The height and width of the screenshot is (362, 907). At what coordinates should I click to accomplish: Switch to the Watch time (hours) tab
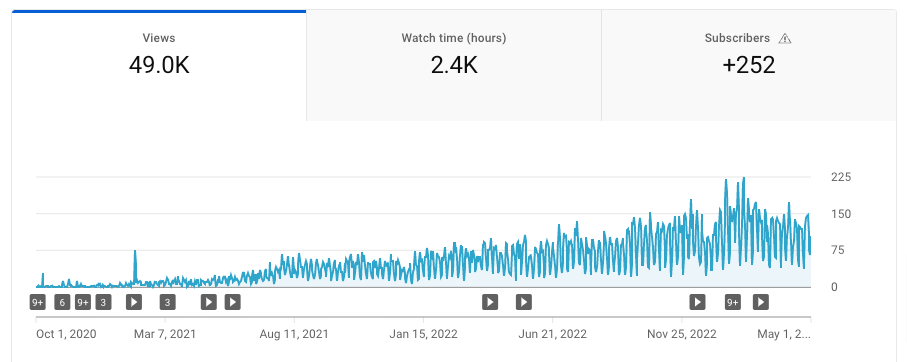pos(454,65)
